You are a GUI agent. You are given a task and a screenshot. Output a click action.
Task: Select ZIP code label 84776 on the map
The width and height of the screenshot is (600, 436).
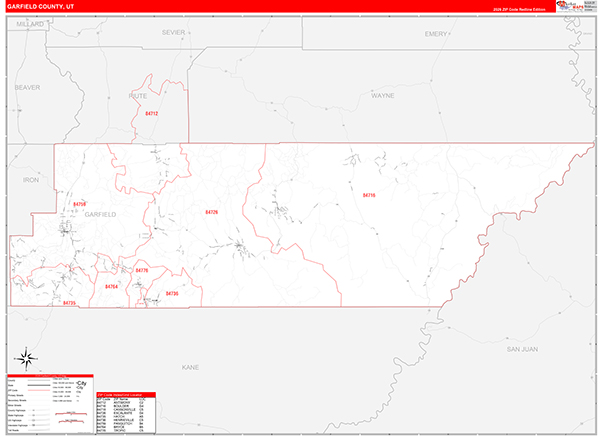[142, 271]
